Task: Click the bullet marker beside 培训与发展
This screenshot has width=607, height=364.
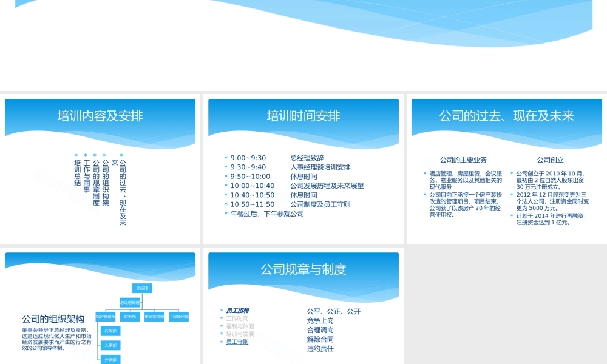Action: (221, 333)
